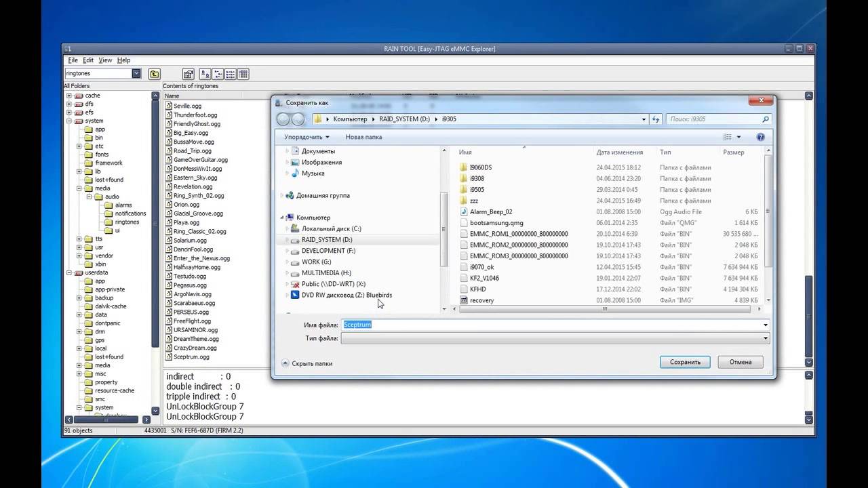This screenshot has width=868, height=488.
Task: Go up one folder level in RAIN TOOL
Action: tap(155, 74)
